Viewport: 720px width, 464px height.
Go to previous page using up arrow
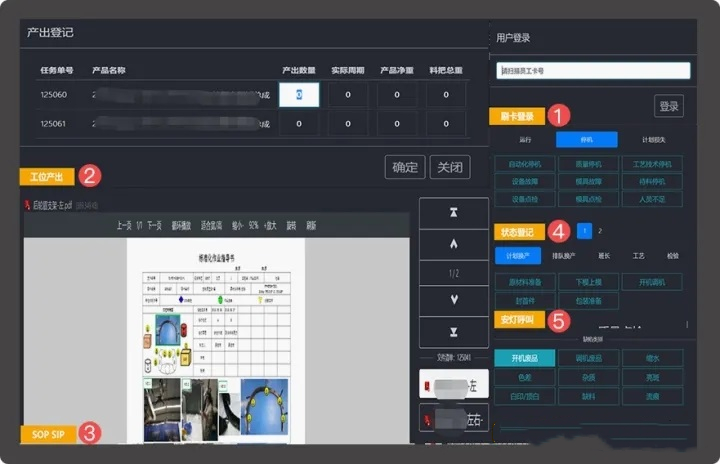(x=454, y=242)
